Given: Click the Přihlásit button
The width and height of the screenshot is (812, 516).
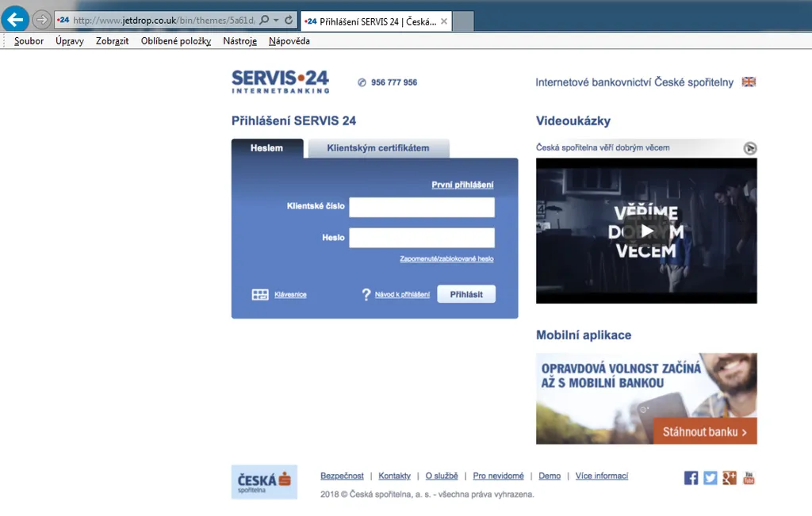Looking at the screenshot, I should point(466,294).
